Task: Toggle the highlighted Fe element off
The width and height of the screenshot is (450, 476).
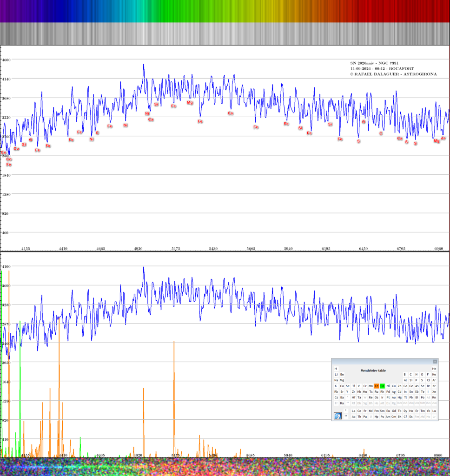Action: pos(377,386)
